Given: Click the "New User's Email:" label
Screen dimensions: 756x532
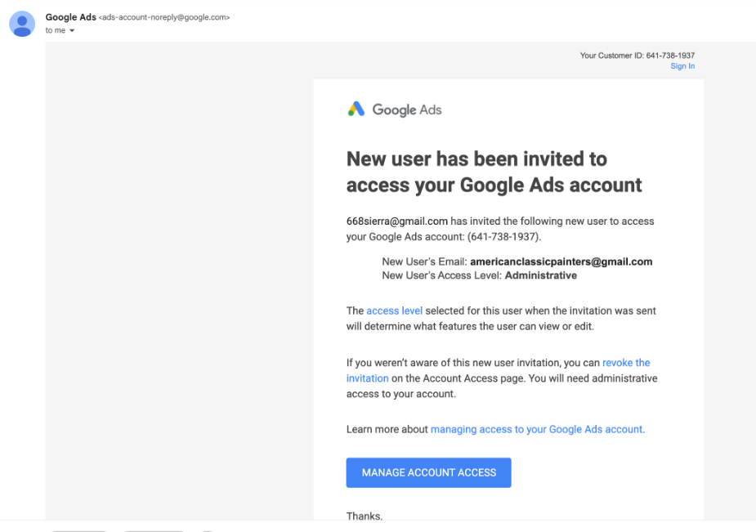Looking at the screenshot, I should (424, 262).
